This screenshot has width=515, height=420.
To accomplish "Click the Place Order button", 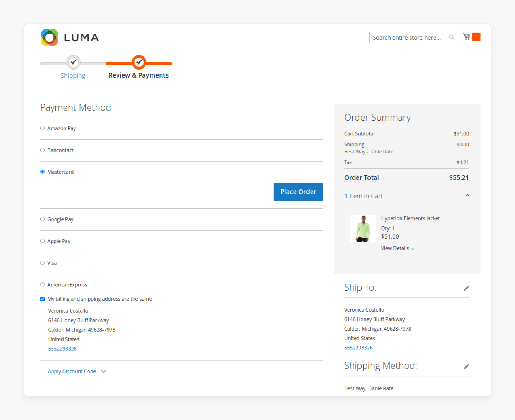I will coord(298,192).
